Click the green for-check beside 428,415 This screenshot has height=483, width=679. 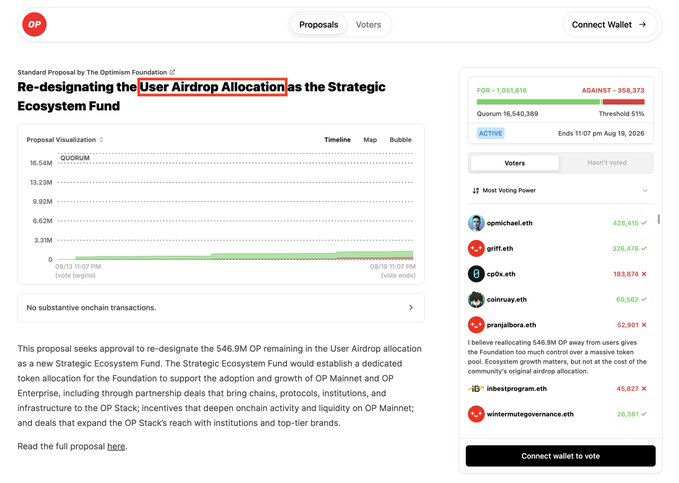tap(644, 223)
